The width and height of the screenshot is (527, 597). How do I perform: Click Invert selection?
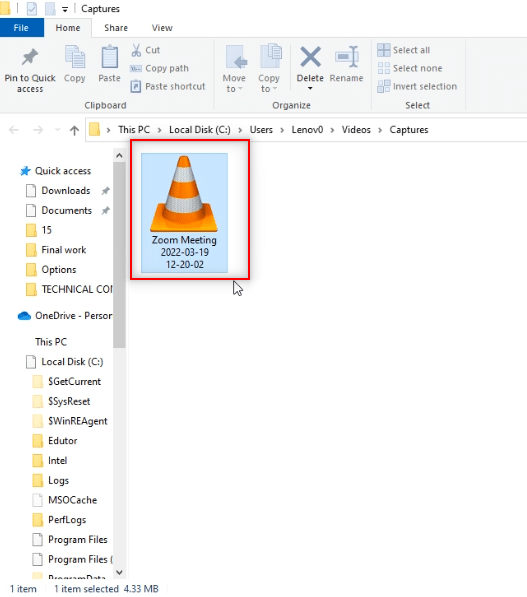[x=417, y=86]
